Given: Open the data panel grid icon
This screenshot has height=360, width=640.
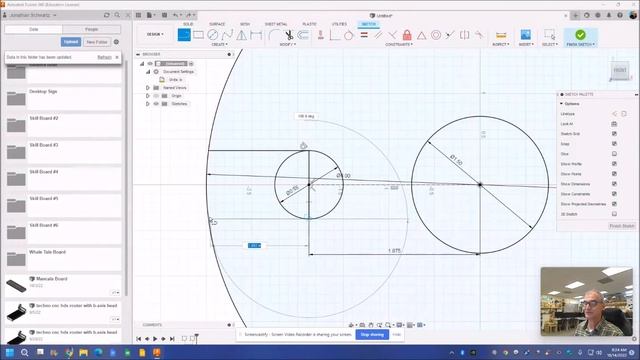Looking at the screenshot, I should [138, 15].
